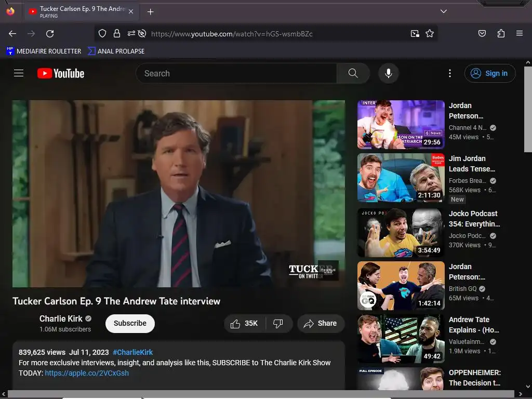This screenshot has height=399, width=532.
Task: Open the 1:42:14 British GQ thumbnail
Action: [401, 286]
